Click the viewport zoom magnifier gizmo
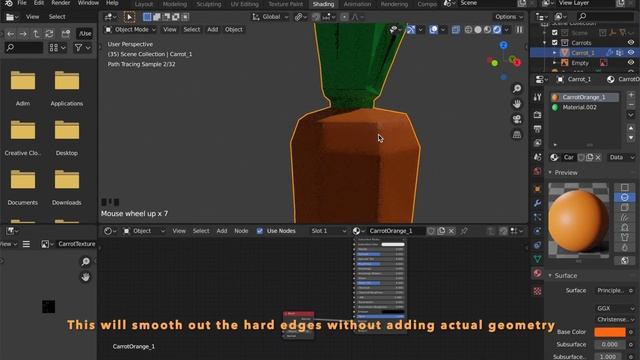 517,89
